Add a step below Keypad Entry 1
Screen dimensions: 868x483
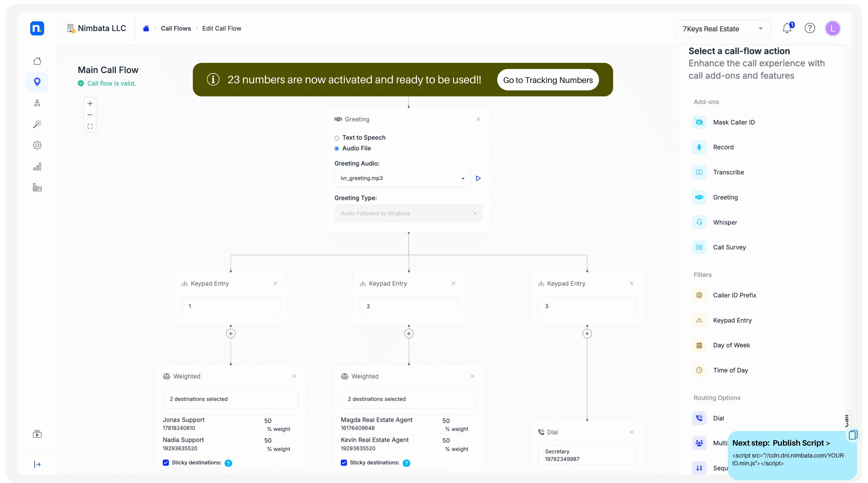231,334
